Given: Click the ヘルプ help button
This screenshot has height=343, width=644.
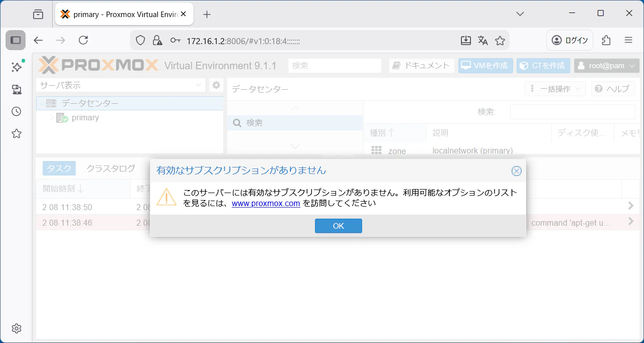Looking at the screenshot, I should coord(613,89).
